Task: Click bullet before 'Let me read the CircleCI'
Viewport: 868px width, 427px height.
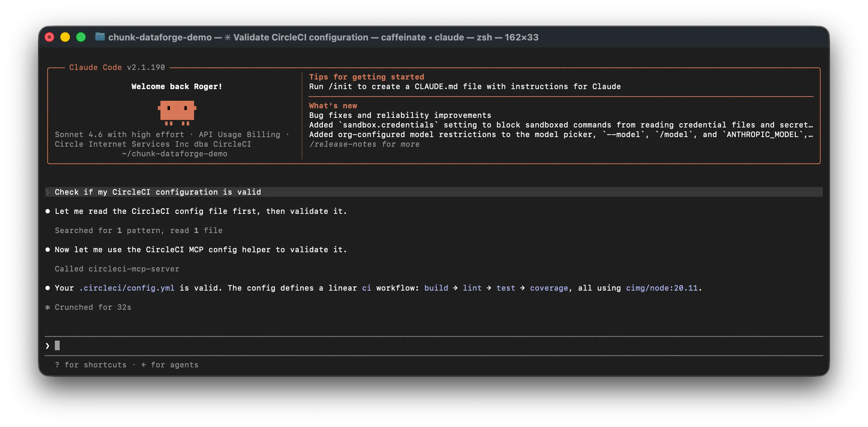Action: [48, 211]
